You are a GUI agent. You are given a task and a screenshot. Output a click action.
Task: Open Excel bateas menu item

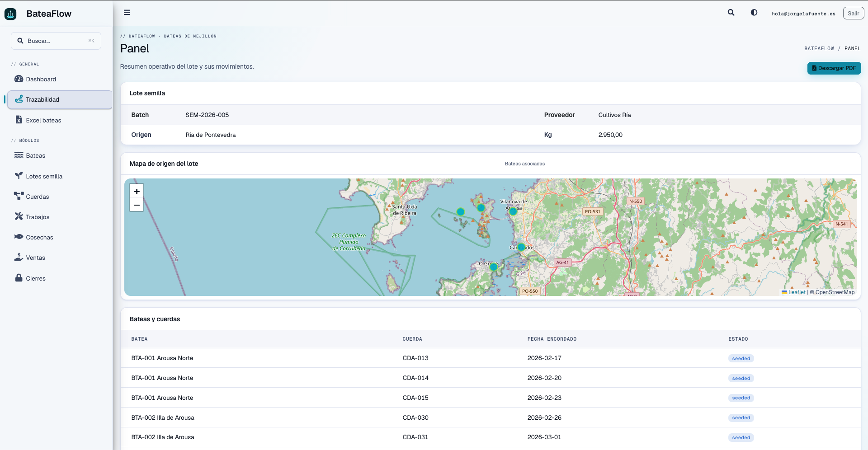tap(60, 120)
